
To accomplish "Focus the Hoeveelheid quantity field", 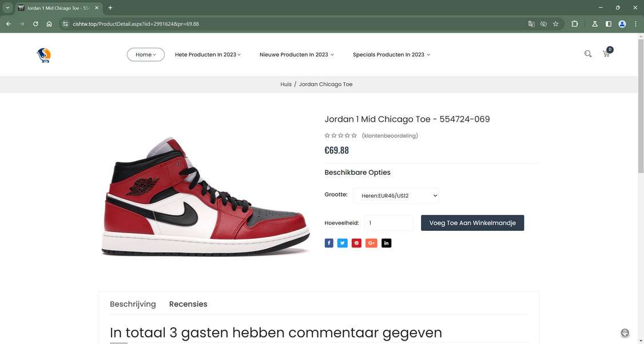I will click(x=388, y=223).
